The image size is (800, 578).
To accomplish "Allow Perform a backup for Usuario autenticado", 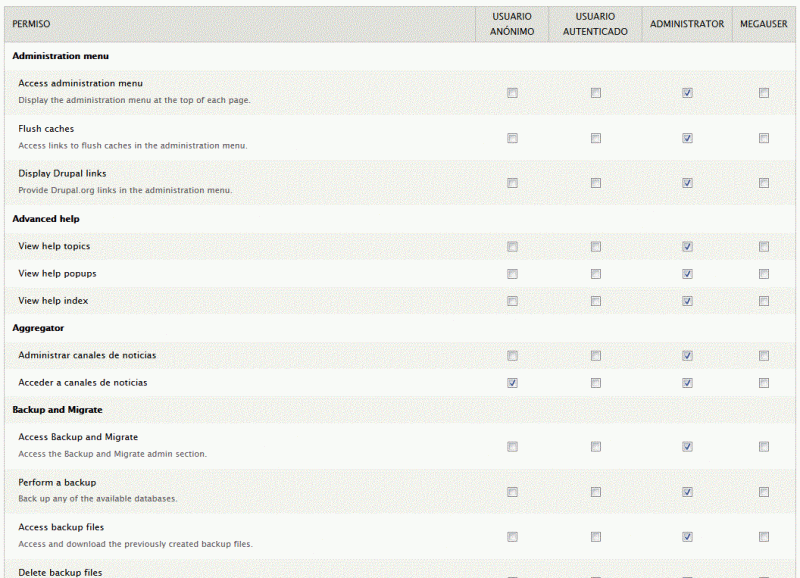I will (596, 491).
